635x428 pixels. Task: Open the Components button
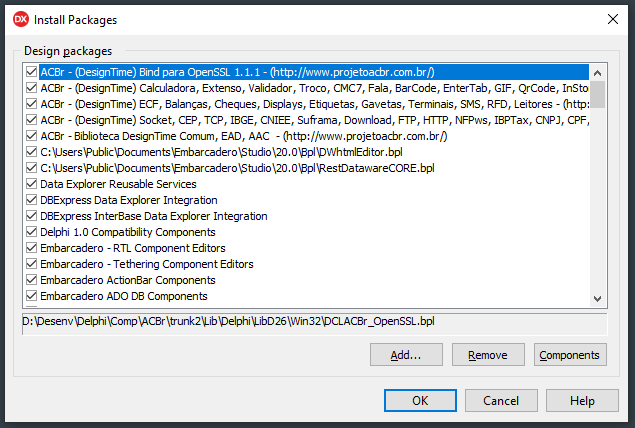570,355
